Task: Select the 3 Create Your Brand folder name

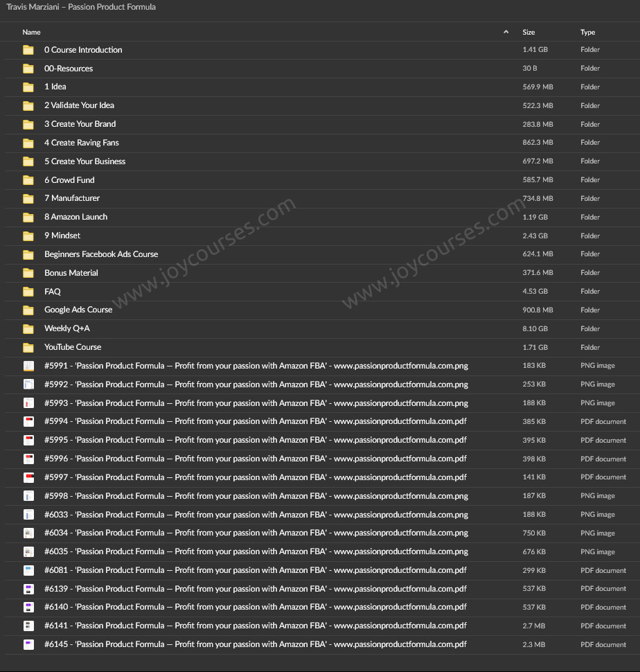Action: pos(80,124)
